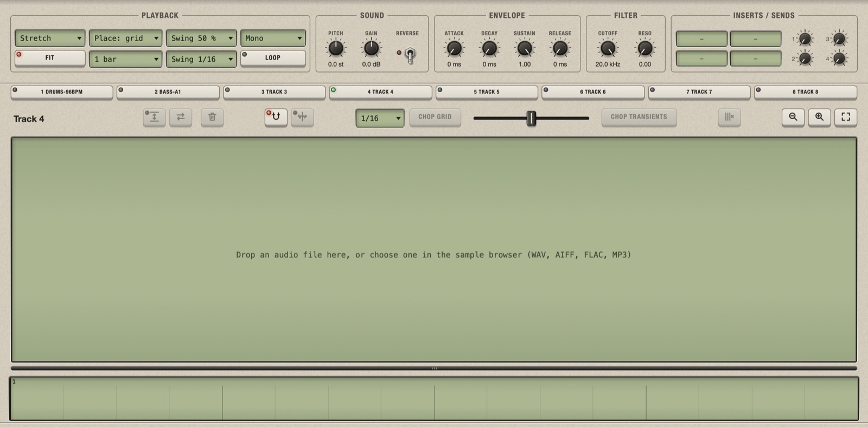This screenshot has width=868, height=427.
Task: Click the top-left insert effect slot
Action: click(701, 39)
